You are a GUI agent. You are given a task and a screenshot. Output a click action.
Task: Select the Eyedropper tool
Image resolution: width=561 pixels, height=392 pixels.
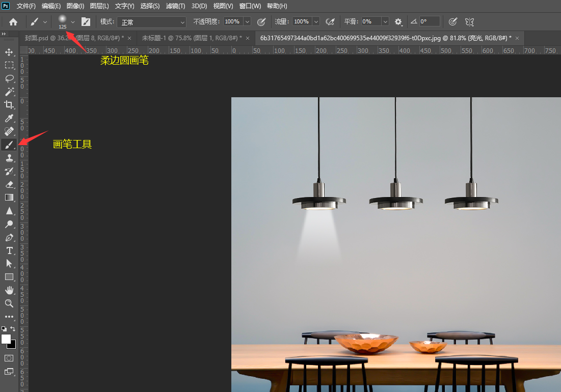(x=9, y=118)
